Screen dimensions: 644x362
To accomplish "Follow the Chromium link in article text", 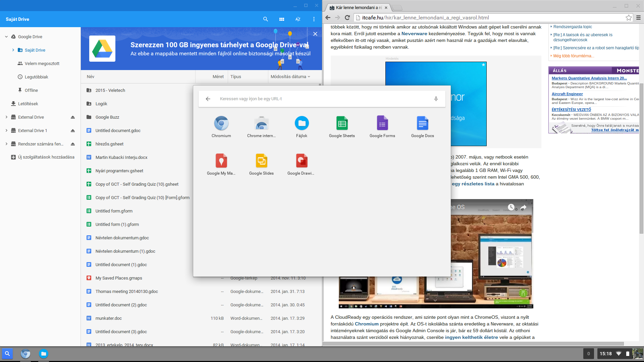I will [367, 324].
